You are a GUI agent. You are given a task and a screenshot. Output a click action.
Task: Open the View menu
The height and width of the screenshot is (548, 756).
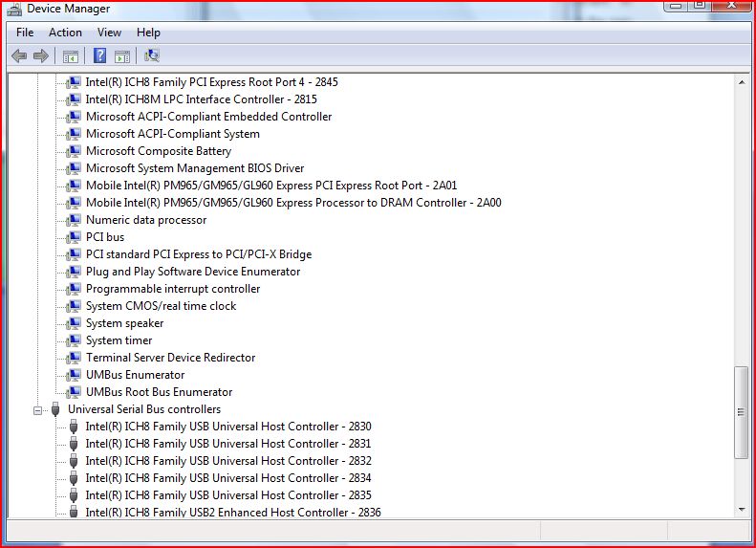click(109, 33)
